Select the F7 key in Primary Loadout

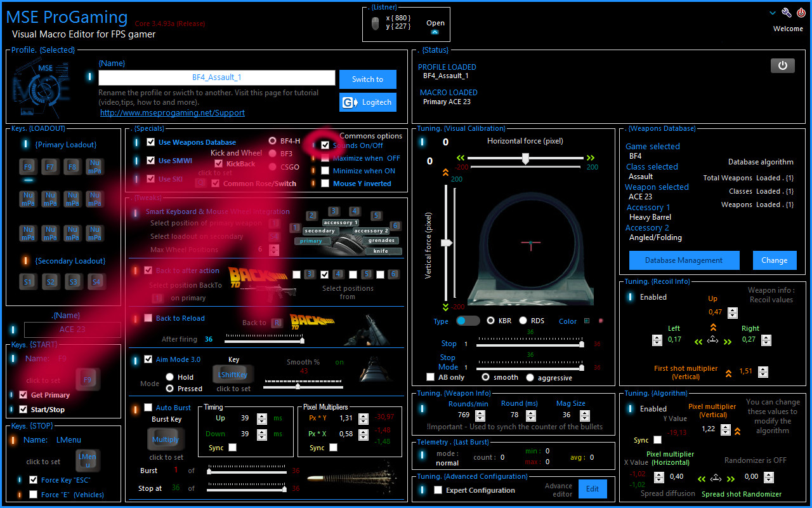49,167
